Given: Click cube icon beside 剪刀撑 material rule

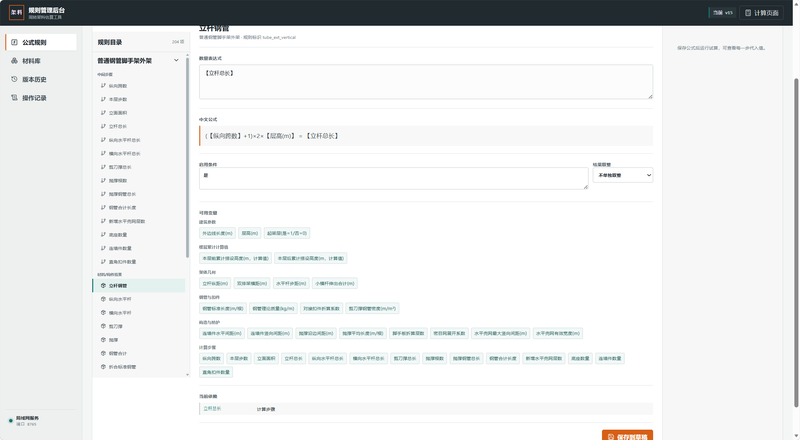Looking at the screenshot, I should click(x=104, y=326).
